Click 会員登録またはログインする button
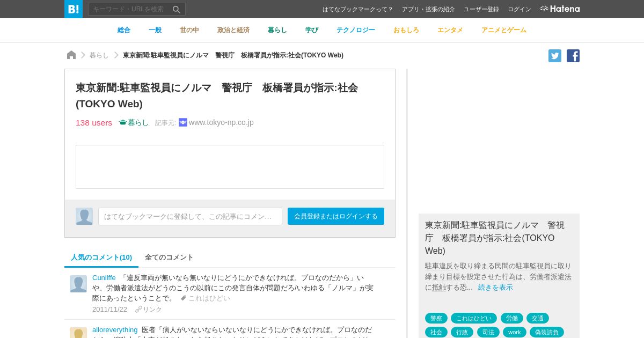Screen dimensions: 644x338 click(336, 216)
